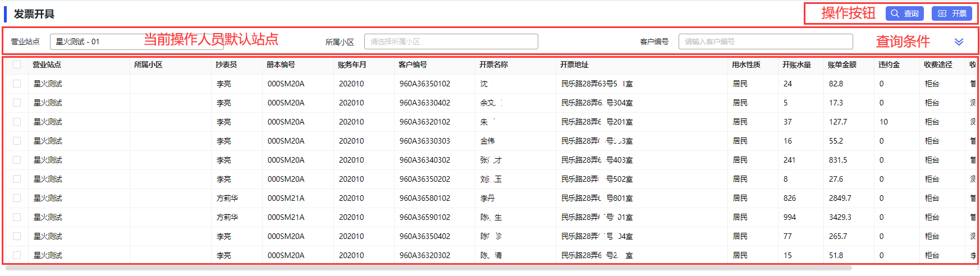Select bill amount cell 3429.3
Screen dimensions: 980x276
840,217
